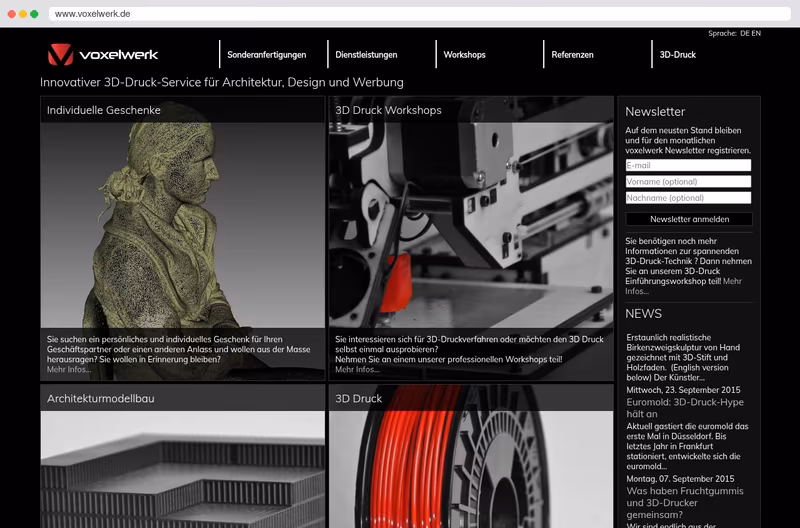
Task: Switch language to DE
Action: point(744,33)
